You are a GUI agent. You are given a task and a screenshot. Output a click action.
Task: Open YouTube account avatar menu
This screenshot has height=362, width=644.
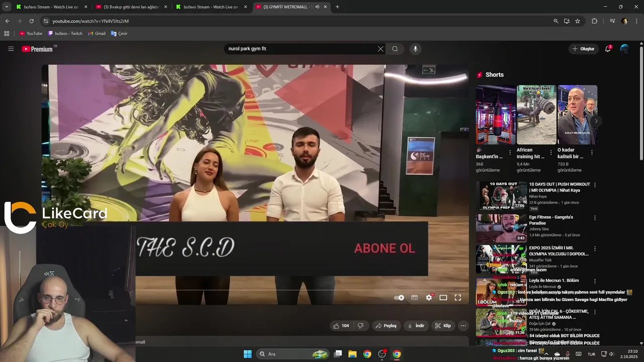pyautogui.click(x=624, y=49)
